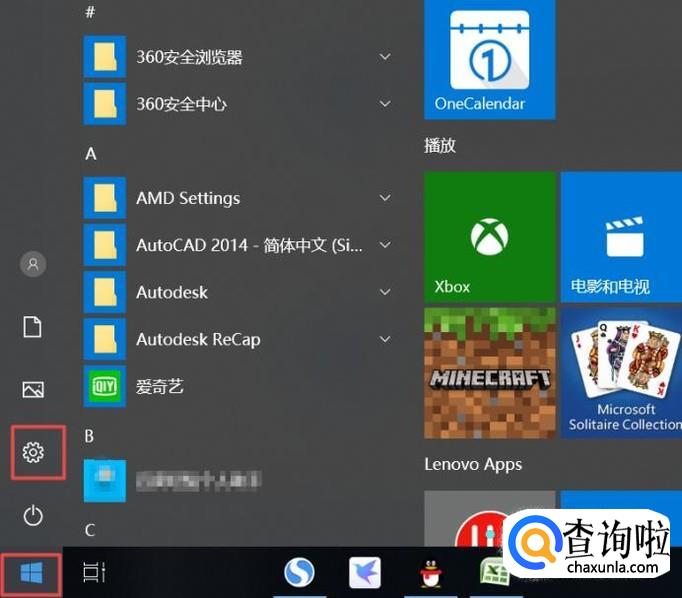
Task: Click the AutoCAD 2014 folder icon
Action: (x=105, y=245)
